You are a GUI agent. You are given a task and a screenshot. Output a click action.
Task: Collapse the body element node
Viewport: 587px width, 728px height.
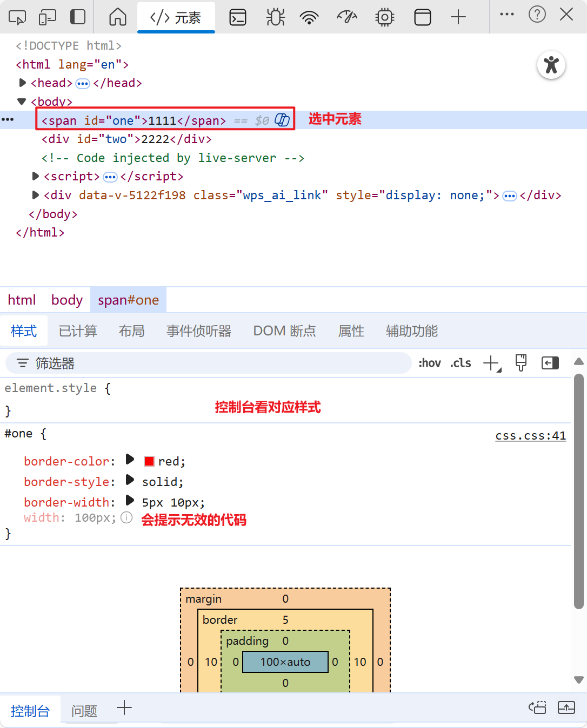[x=22, y=101]
